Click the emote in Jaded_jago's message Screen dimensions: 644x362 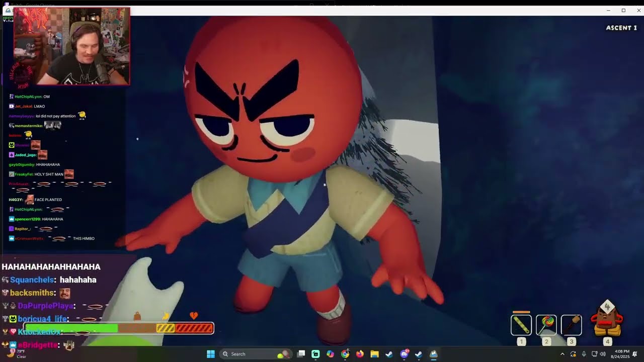click(42, 155)
